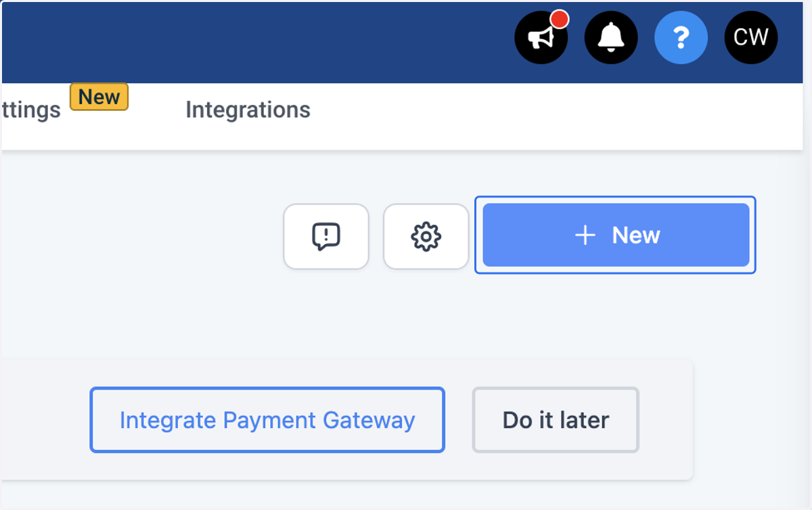
Task: Open the question mark help icon
Action: (x=681, y=37)
